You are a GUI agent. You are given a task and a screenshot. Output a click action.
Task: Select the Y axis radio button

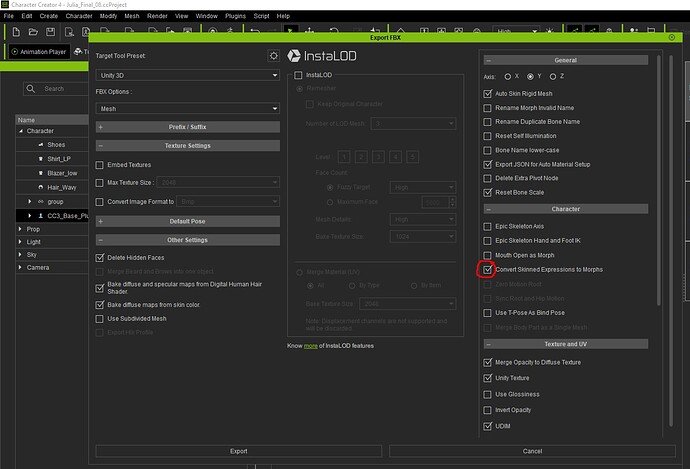click(x=530, y=77)
